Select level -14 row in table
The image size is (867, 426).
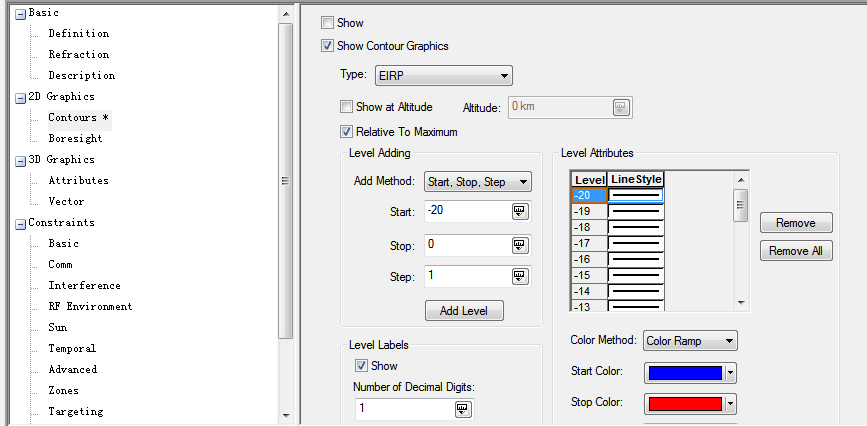click(x=617, y=291)
